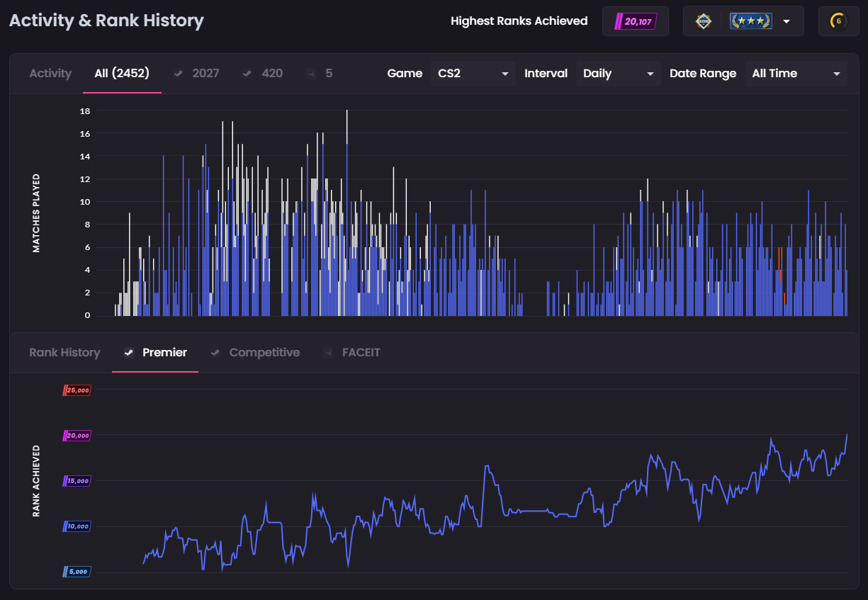Click the Rank History section label
Image resolution: width=868 pixels, height=600 pixels.
[64, 352]
